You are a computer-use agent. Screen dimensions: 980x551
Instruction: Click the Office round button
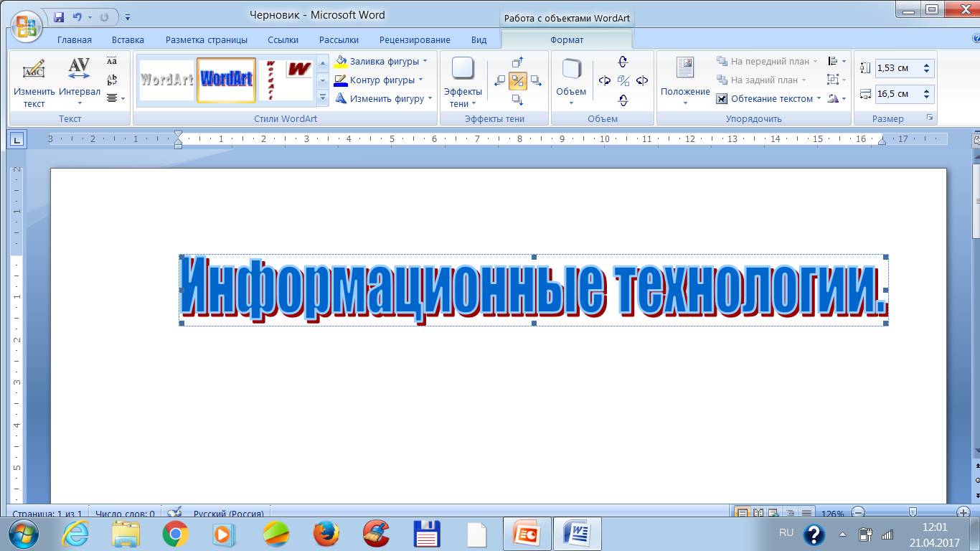pyautogui.click(x=25, y=27)
